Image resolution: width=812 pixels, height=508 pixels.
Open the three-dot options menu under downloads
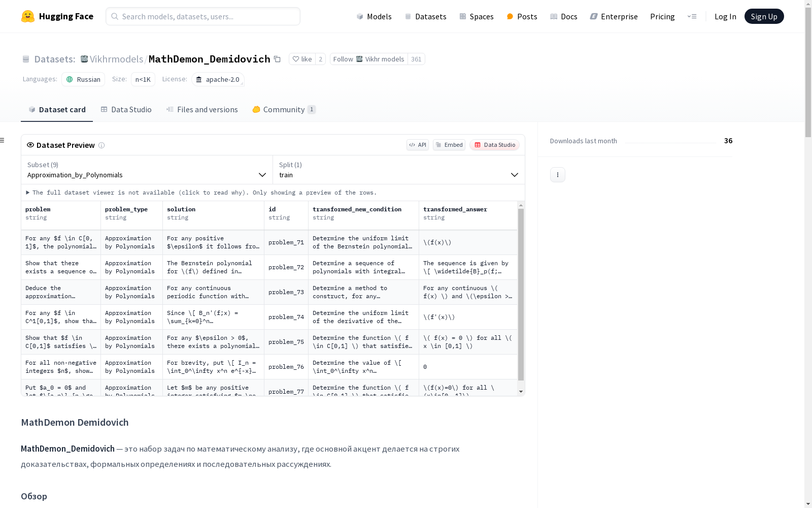click(558, 175)
